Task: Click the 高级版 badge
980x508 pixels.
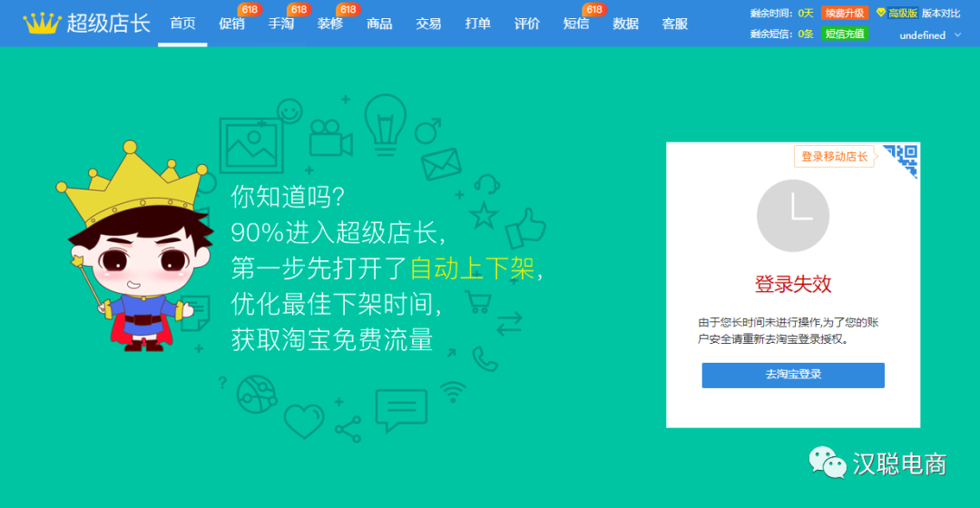Action: pos(897,13)
